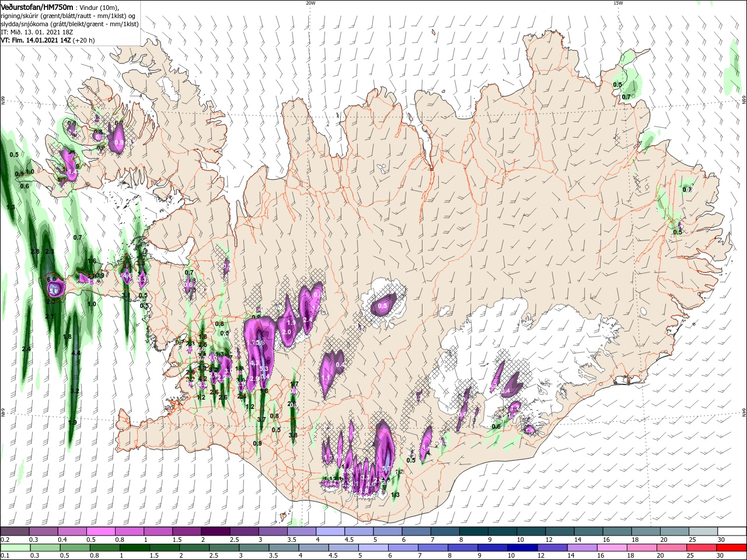Click the '2.4' value by the purple central cells
Image resolution: width=747 pixels, height=560 pixels.
[x=308, y=320]
